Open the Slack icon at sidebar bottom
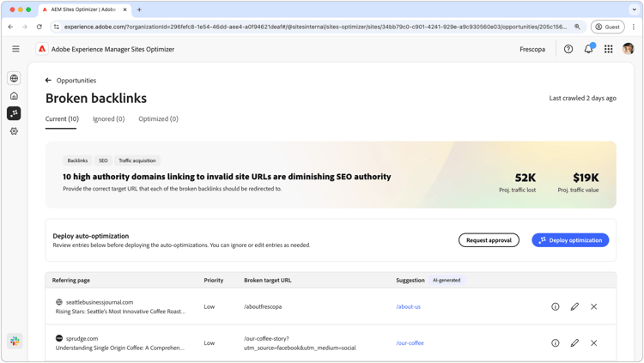 (15, 341)
